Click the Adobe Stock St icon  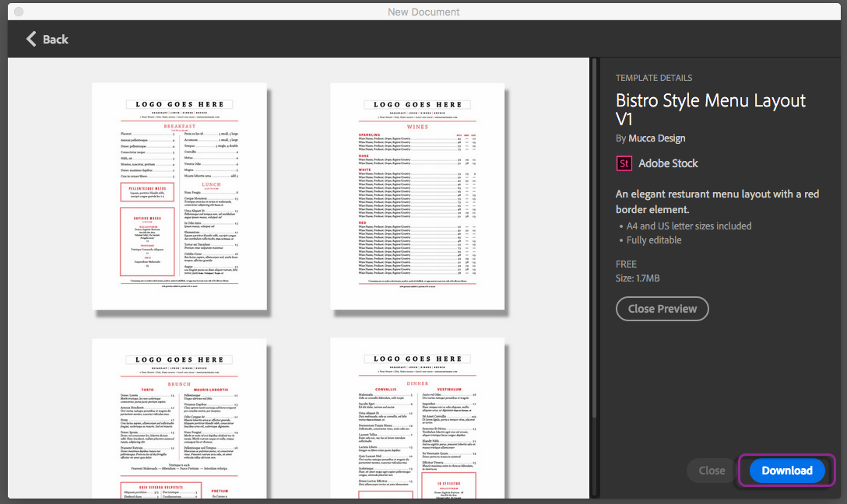coord(624,163)
